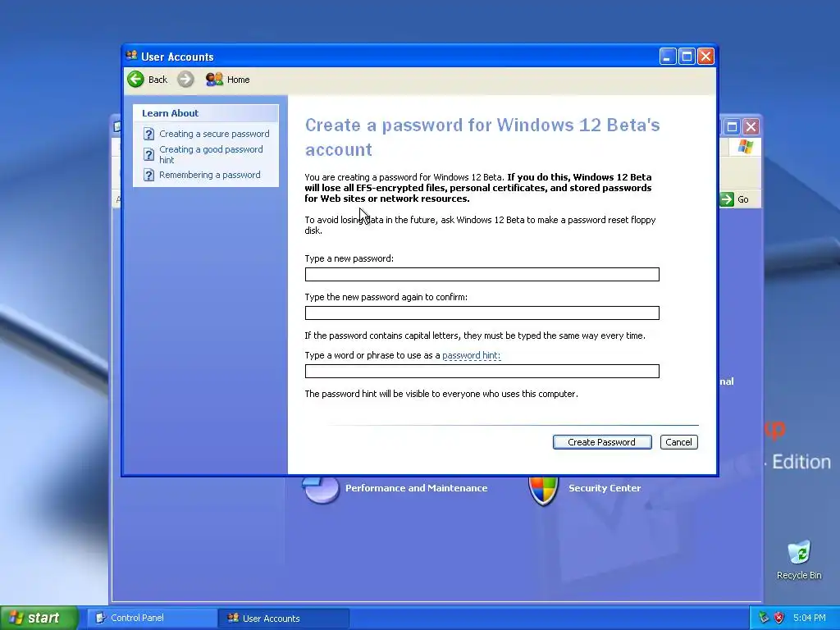Focus the confirm new password field
Viewport: 840px width, 630px height.
pos(482,313)
